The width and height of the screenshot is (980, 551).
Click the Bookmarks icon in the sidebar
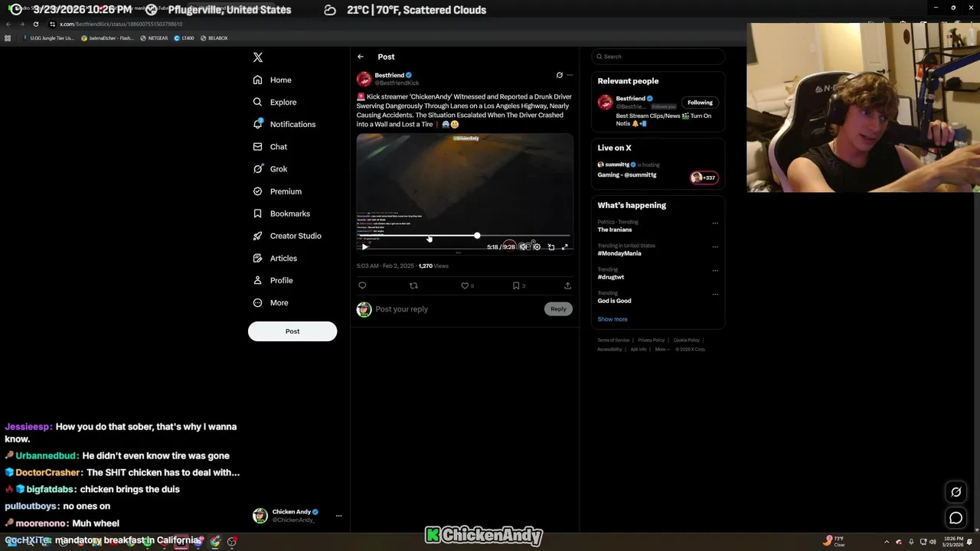[257, 214]
